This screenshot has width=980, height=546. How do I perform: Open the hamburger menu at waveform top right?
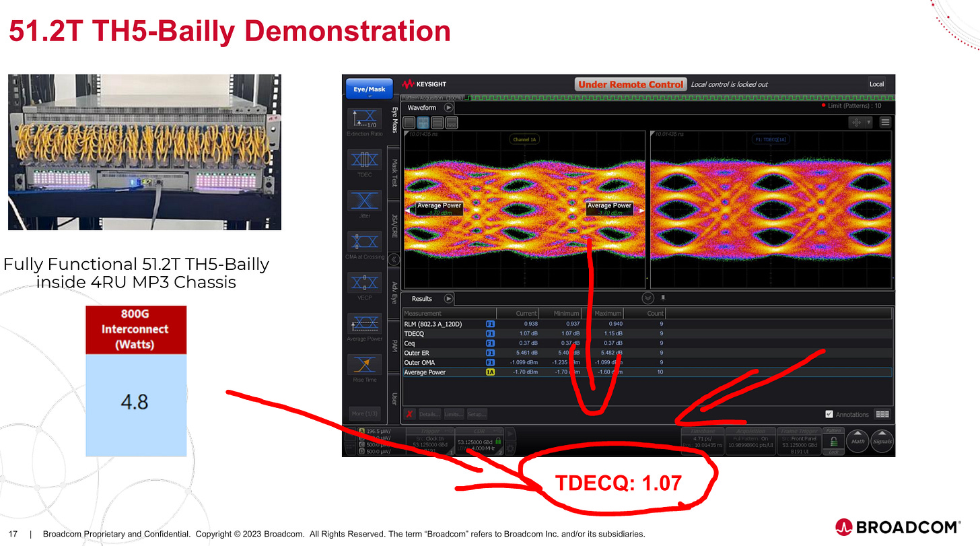(885, 122)
